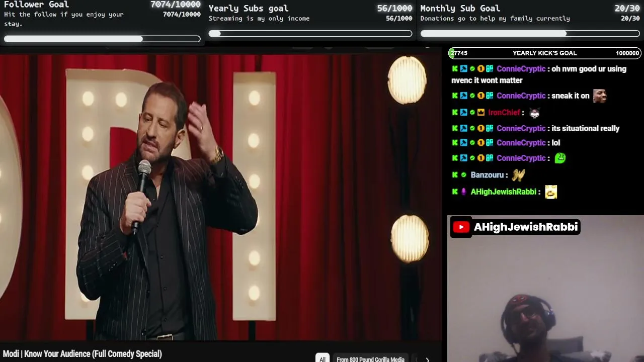Click the verified badge beside Banzouru

(x=463, y=175)
